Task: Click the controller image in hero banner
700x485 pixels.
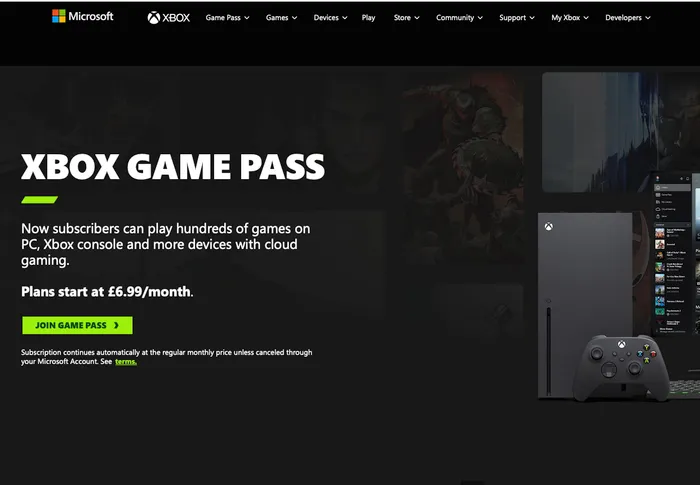Action: point(621,367)
